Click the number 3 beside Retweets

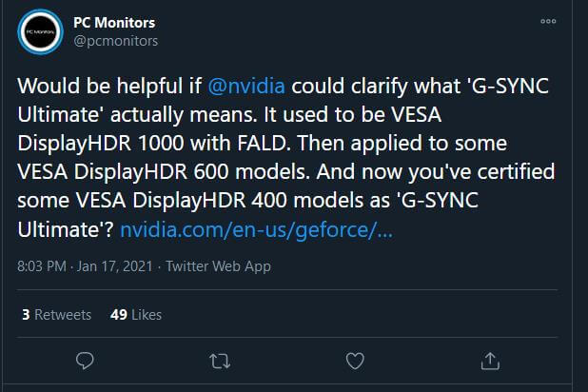25,314
